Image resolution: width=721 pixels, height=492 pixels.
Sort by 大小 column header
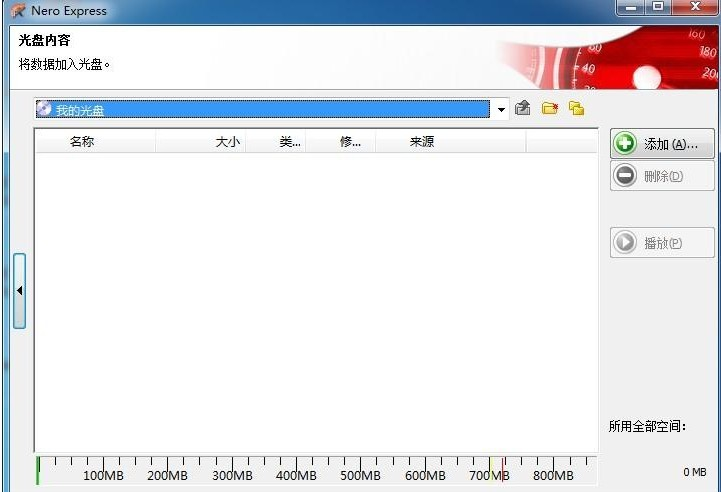tap(200, 142)
